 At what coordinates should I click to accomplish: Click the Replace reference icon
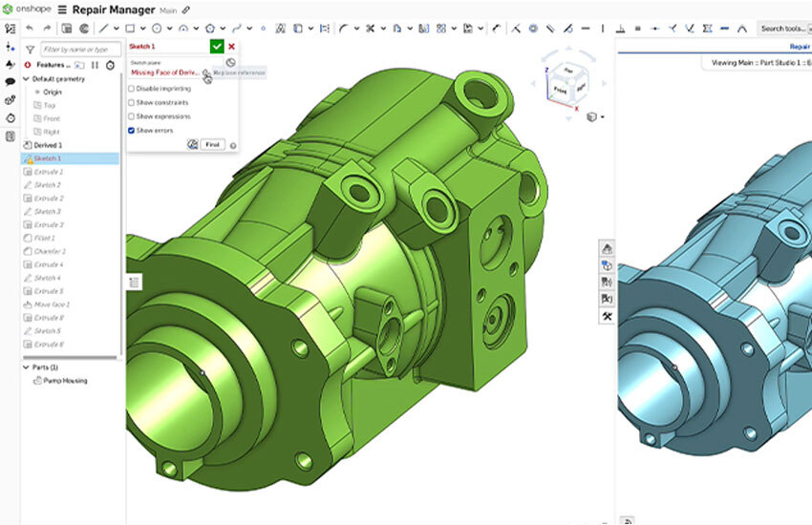[x=206, y=73]
